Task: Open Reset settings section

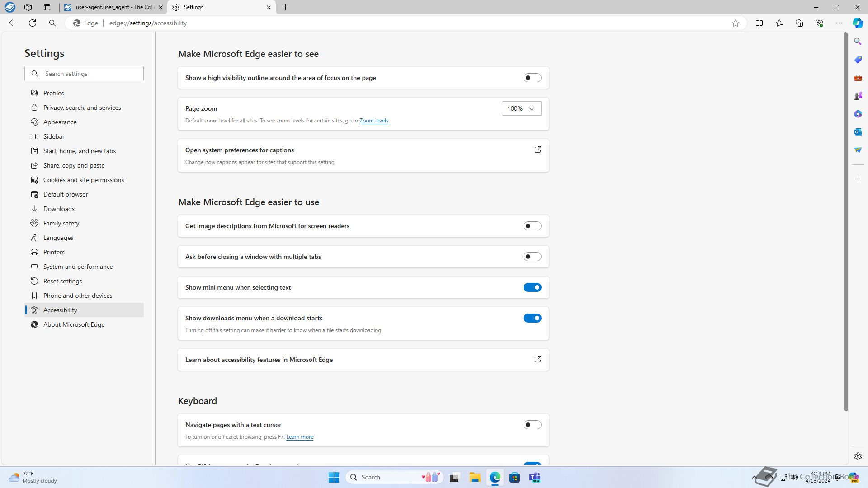Action: click(84, 281)
